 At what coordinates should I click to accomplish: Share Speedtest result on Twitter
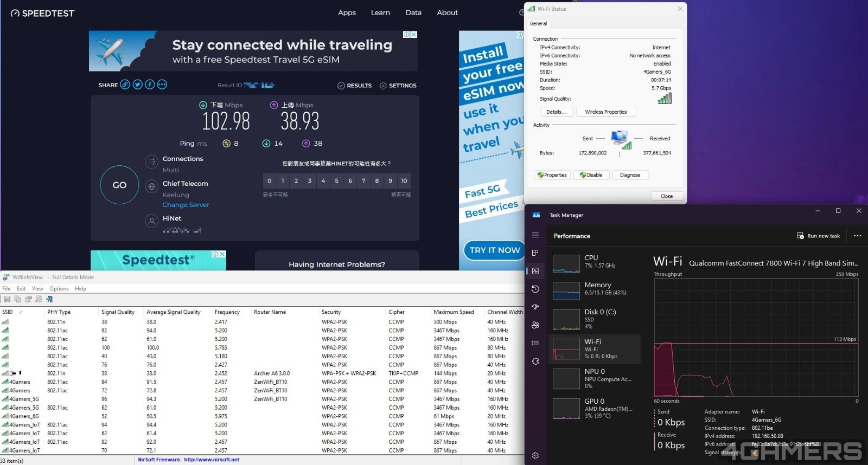click(137, 85)
